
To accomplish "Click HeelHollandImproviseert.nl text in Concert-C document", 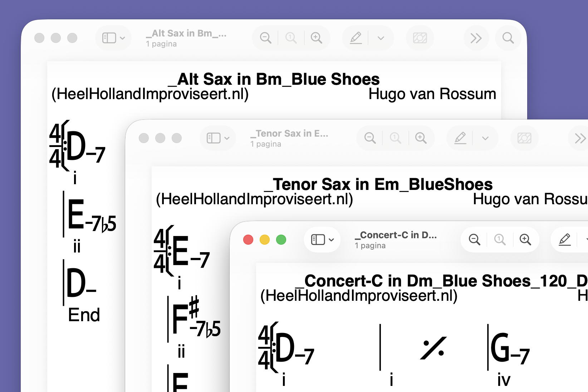I will [359, 296].
